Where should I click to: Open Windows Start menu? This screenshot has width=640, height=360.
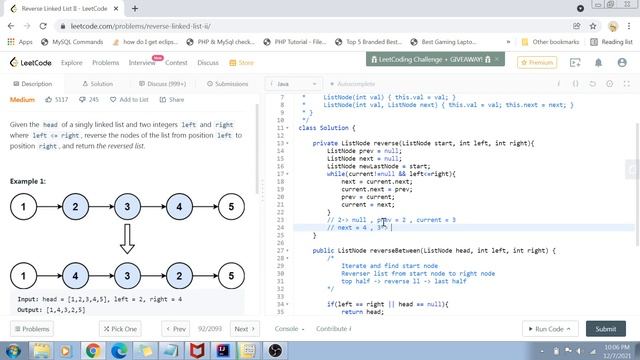tap(13, 351)
